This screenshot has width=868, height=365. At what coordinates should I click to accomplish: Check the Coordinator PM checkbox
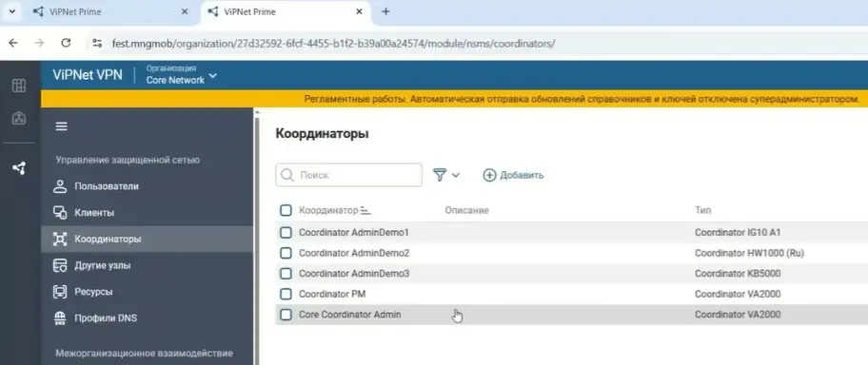286,295
